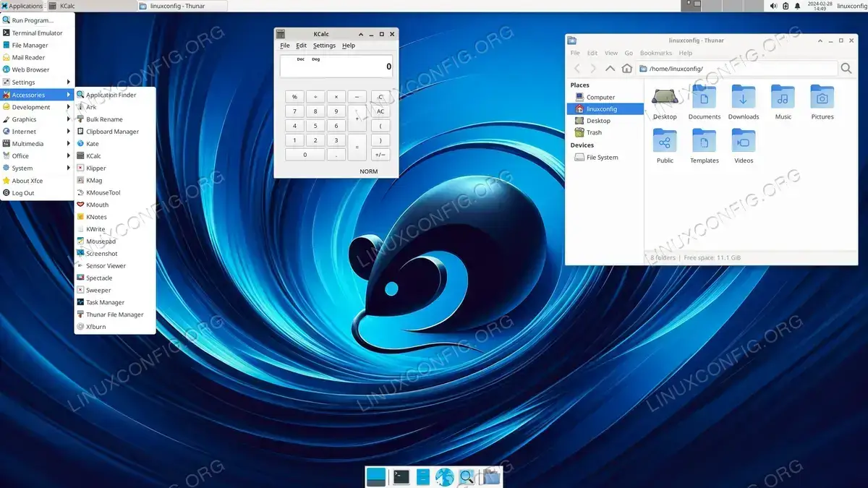
Task: Open the KCalc File menu
Action: pyautogui.click(x=285, y=46)
